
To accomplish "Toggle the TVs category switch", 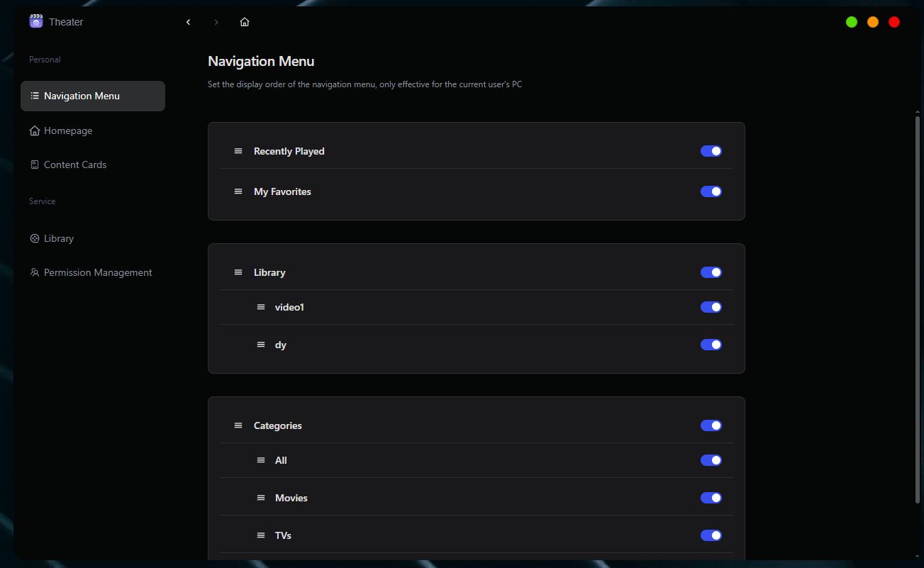I will 711,535.
